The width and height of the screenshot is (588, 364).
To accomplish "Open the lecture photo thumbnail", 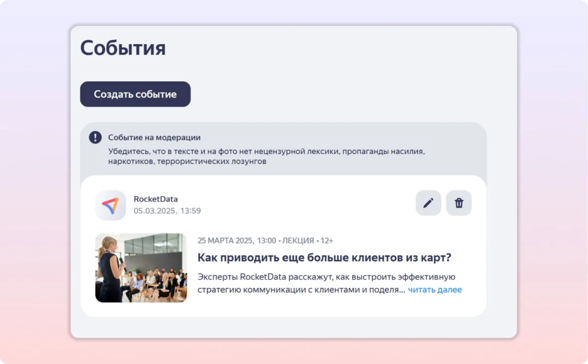I will (141, 268).
